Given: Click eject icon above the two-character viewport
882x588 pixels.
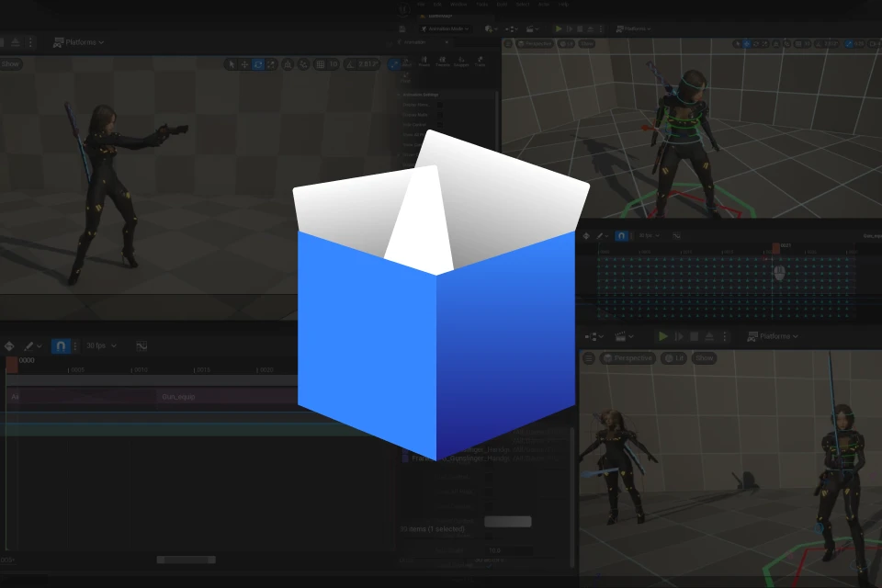Looking at the screenshot, I should pyautogui.click(x=709, y=336).
